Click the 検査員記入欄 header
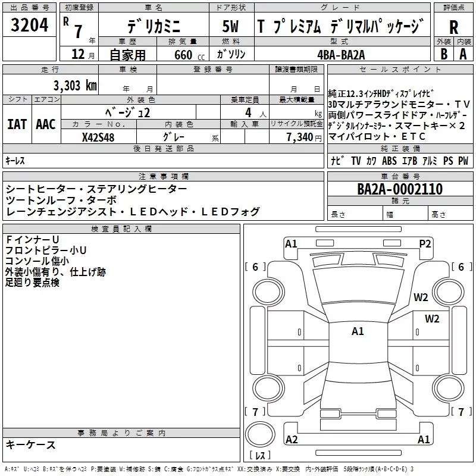Screen dimensions: 476x476 click(121, 229)
